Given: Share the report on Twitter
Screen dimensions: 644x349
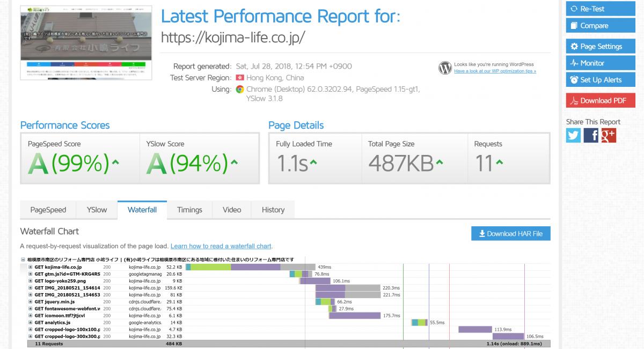Looking at the screenshot, I should [573, 135].
